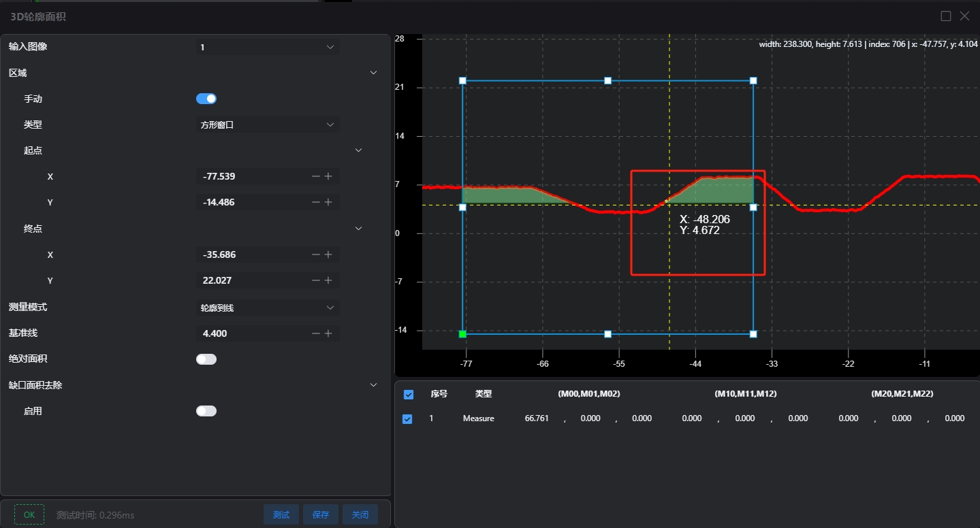Close the 3D轮廓面积 dialog with X icon
Viewport: 980px width, 528px height.
point(964,16)
